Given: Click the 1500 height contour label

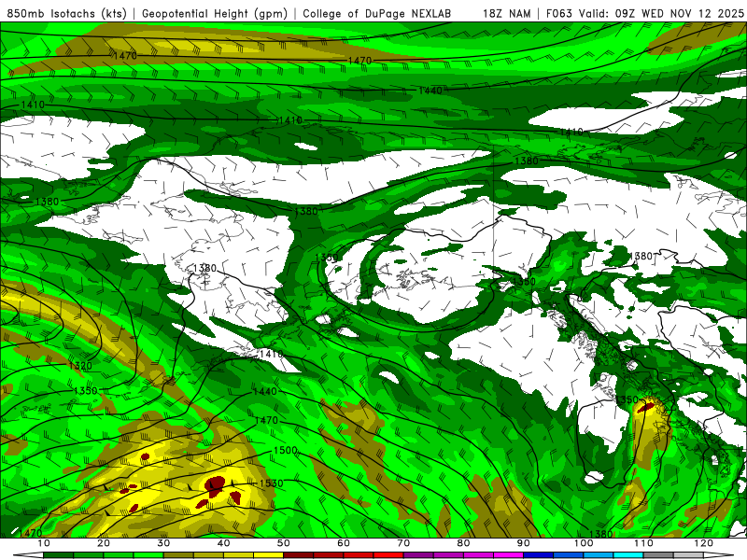Looking at the screenshot, I should point(286,450).
